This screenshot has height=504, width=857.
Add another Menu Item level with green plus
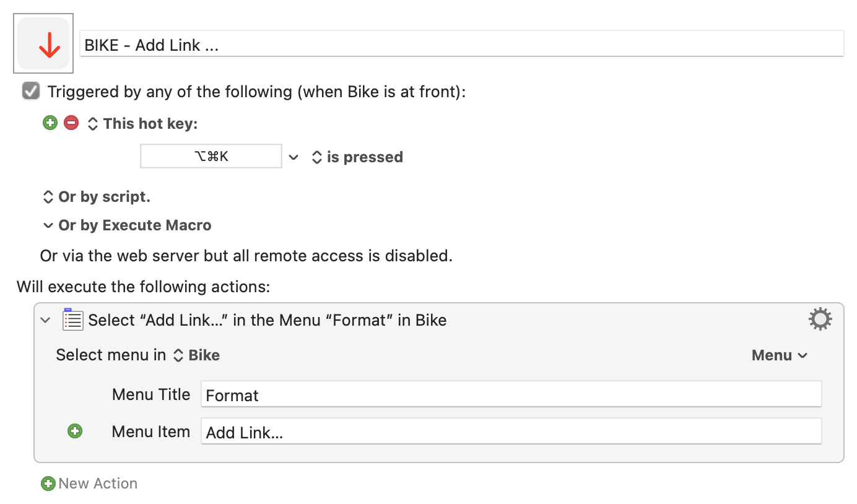[75, 431]
